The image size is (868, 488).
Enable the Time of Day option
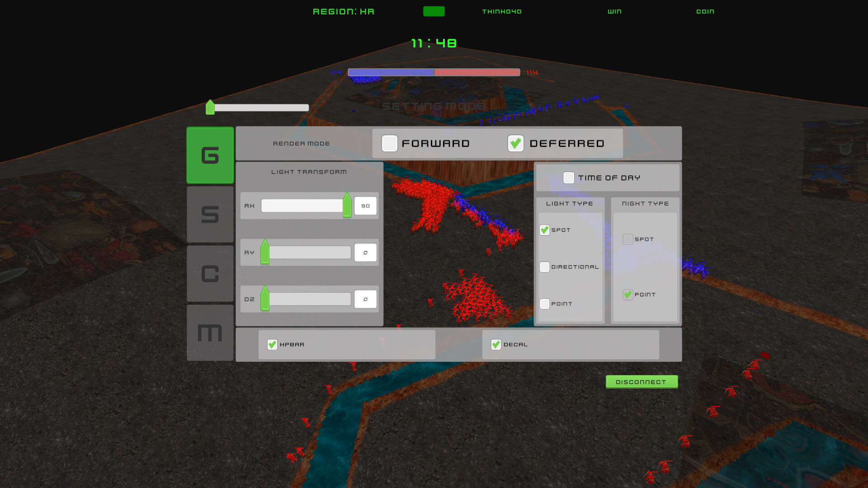click(x=569, y=178)
